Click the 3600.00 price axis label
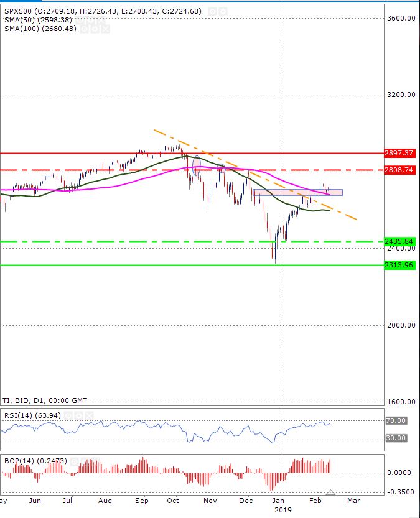 pos(401,18)
